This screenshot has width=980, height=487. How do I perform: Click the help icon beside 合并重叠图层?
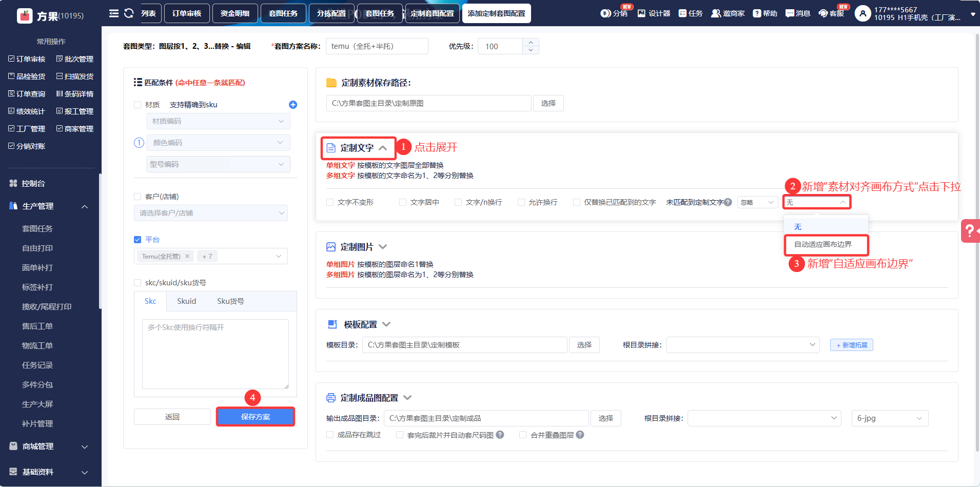(x=580, y=435)
